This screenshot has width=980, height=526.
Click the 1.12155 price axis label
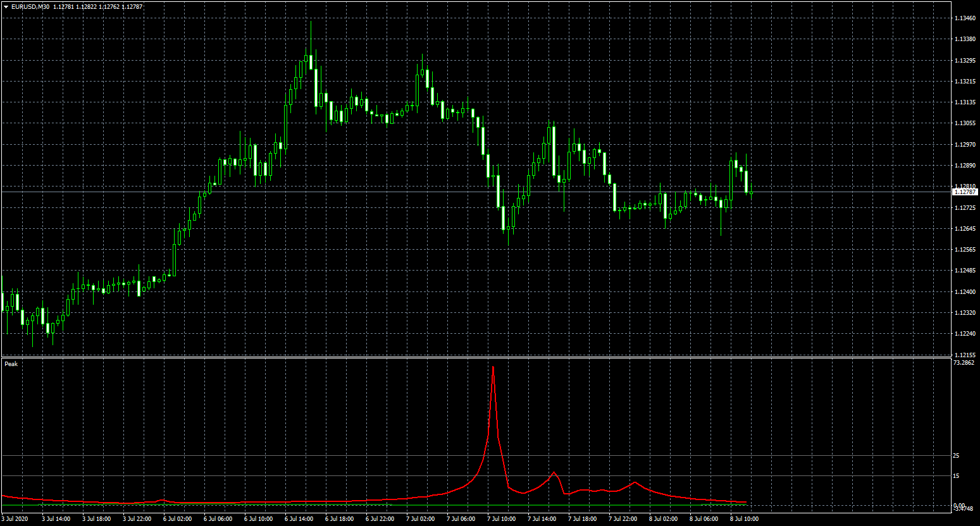964,355
